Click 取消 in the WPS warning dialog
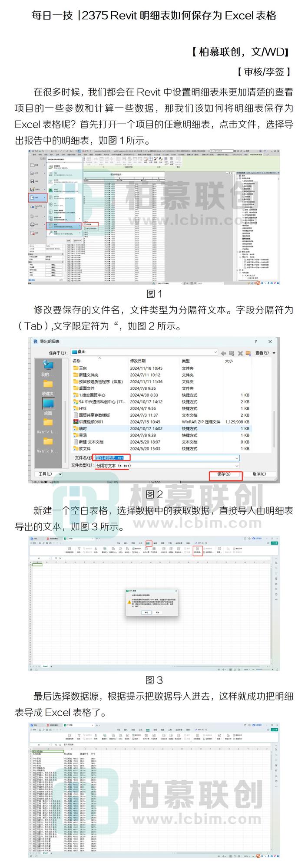The width and height of the screenshot is (308, 868). point(157,612)
